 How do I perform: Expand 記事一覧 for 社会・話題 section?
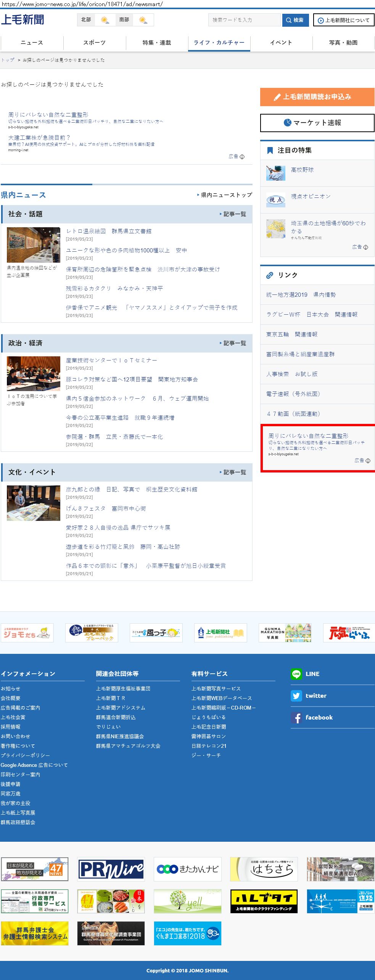tap(233, 214)
